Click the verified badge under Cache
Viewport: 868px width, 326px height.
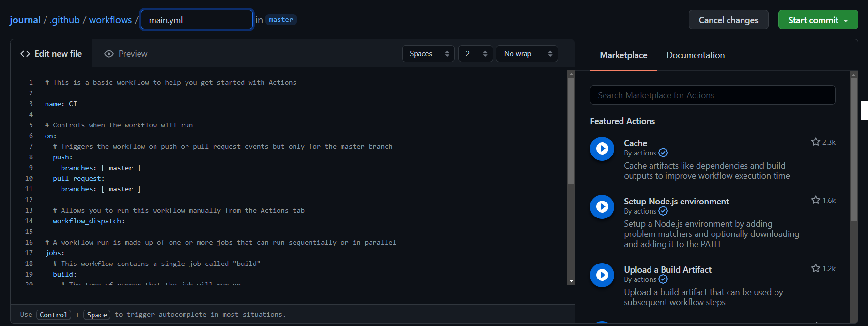[663, 153]
